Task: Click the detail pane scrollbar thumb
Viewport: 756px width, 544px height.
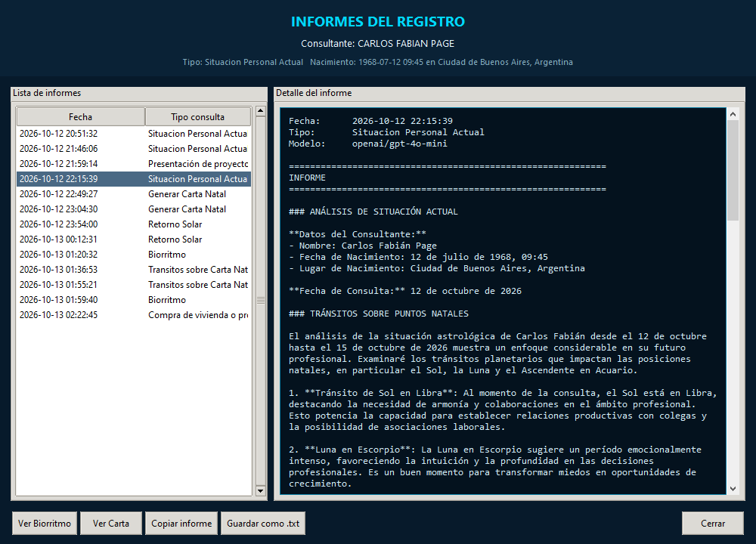Action: [733, 170]
